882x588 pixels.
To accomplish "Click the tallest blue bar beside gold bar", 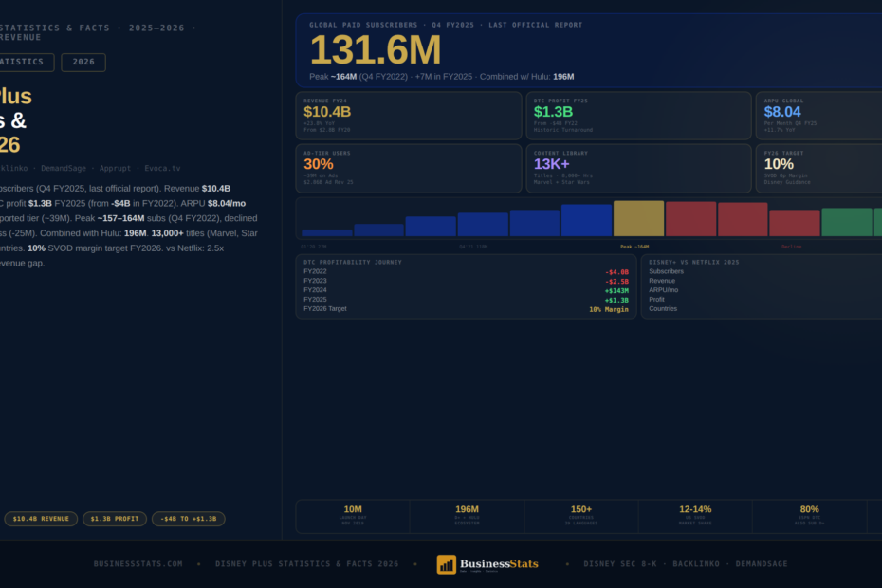I will (x=586, y=220).
